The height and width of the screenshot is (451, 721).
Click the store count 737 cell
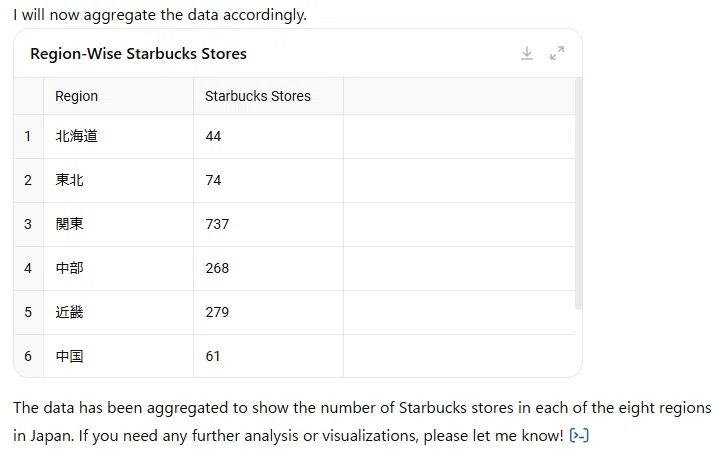point(269,224)
